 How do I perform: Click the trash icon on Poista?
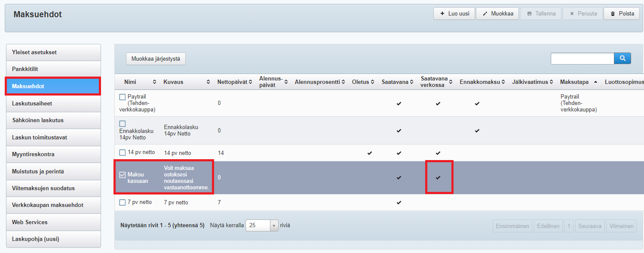click(613, 14)
